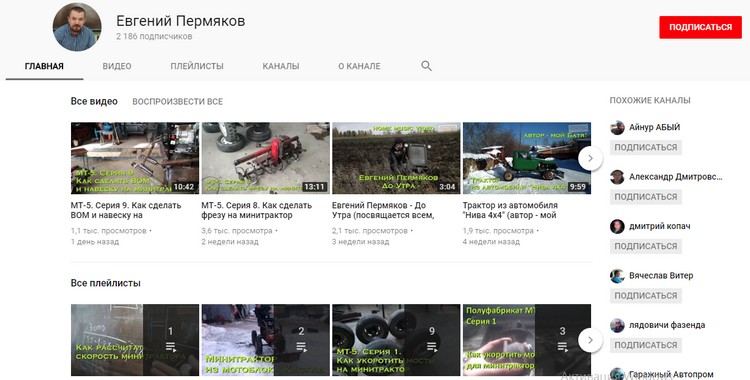750x380 pixels.
Task: Subscribe to Айнур АБЫЙ channel
Action: 646,147
